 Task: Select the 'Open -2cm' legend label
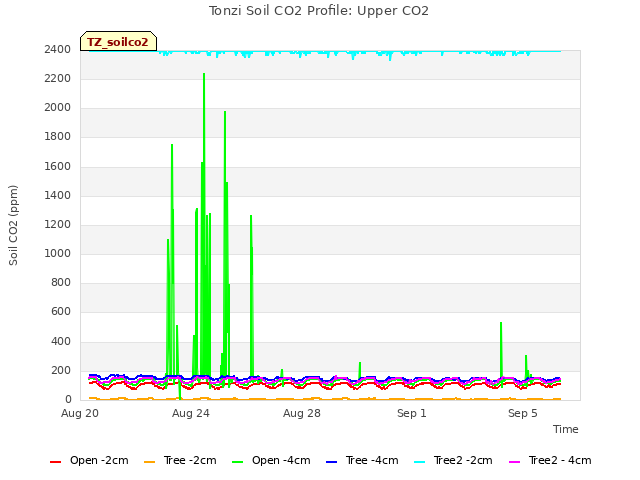click(x=99, y=460)
